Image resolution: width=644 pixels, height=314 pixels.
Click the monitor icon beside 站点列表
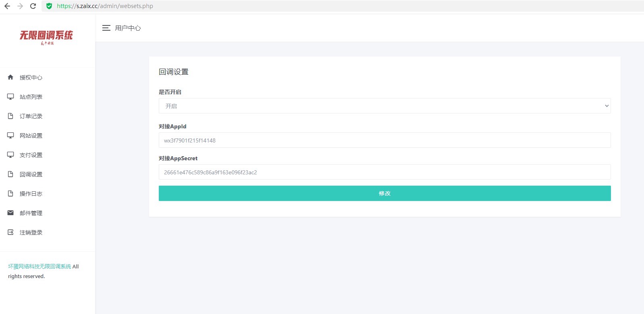pos(10,96)
